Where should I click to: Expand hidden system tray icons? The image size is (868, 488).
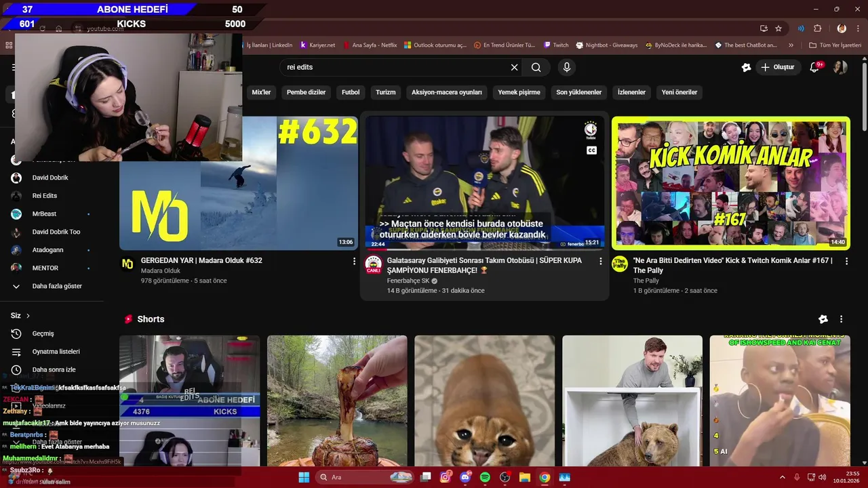pyautogui.click(x=784, y=477)
